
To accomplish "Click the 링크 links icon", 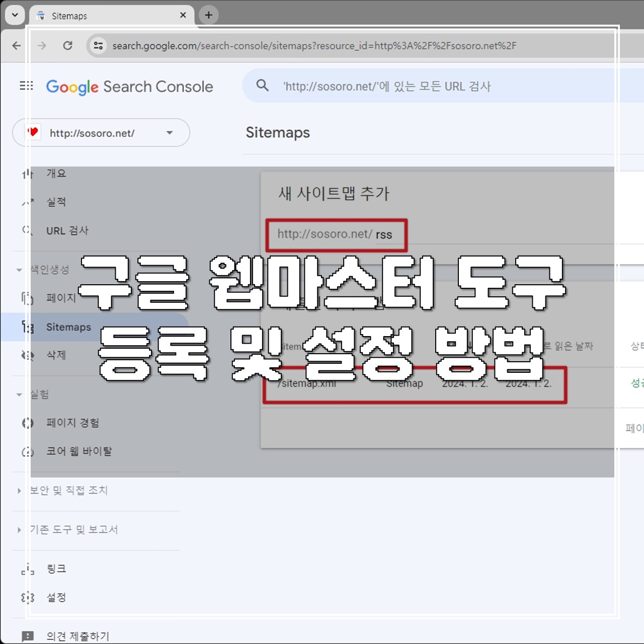I will (x=27, y=569).
